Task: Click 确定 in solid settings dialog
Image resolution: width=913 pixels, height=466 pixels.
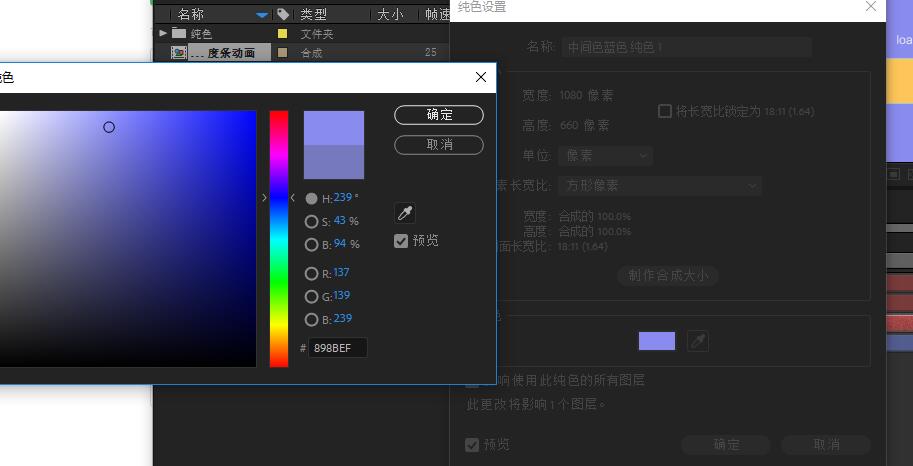Action: [726, 445]
